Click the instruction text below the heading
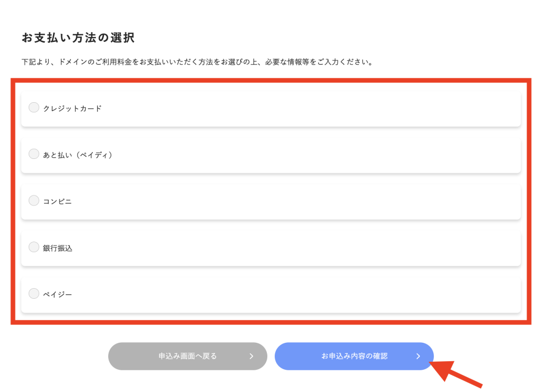 point(197,62)
